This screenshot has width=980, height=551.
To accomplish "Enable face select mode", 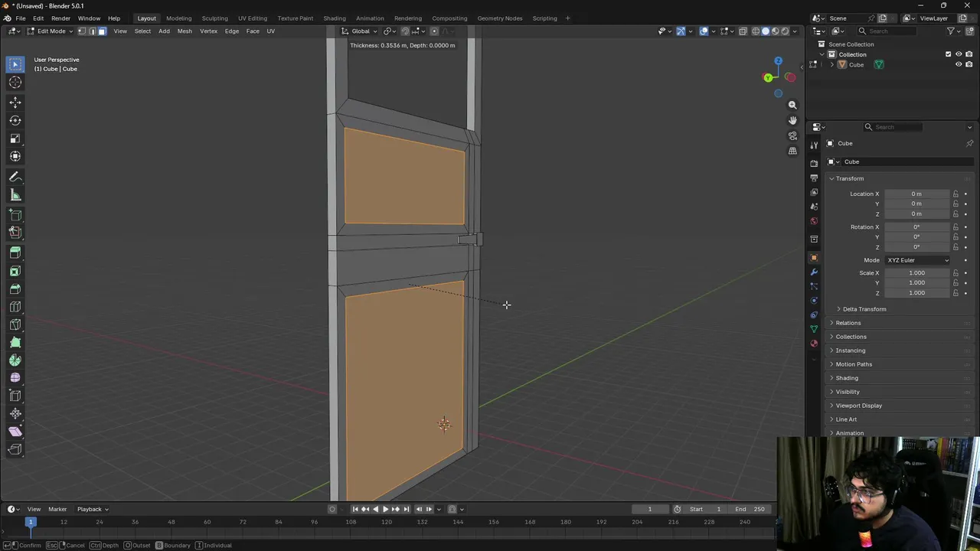I will click(102, 31).
